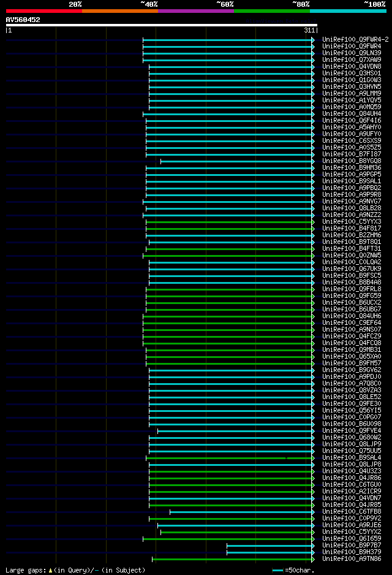Click the UniRef100_B2ZHM6 label

point(352,235)
